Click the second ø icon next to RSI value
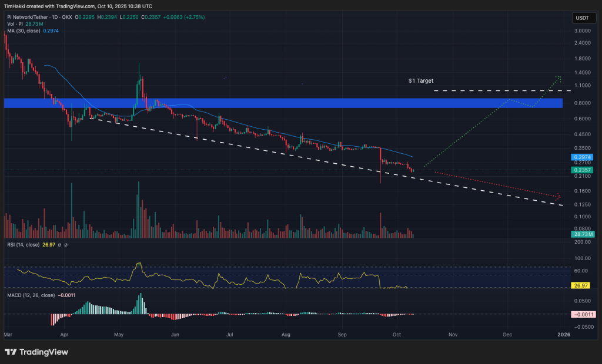The image size is (602, 364). tap(66, 245)
